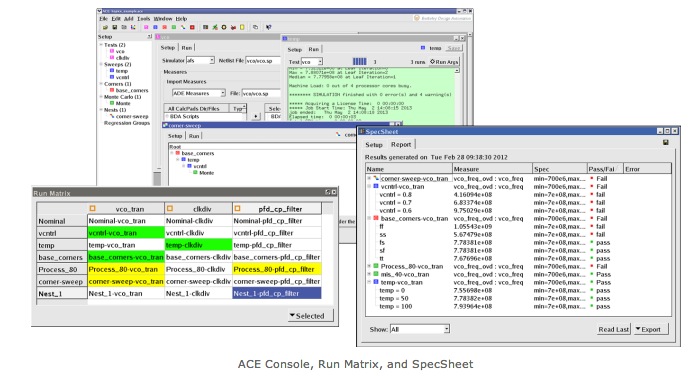Click Nominal-clkdiv cell in Run Matrix
This screenshot has width=700, height=377.
[x=198, y=221]
